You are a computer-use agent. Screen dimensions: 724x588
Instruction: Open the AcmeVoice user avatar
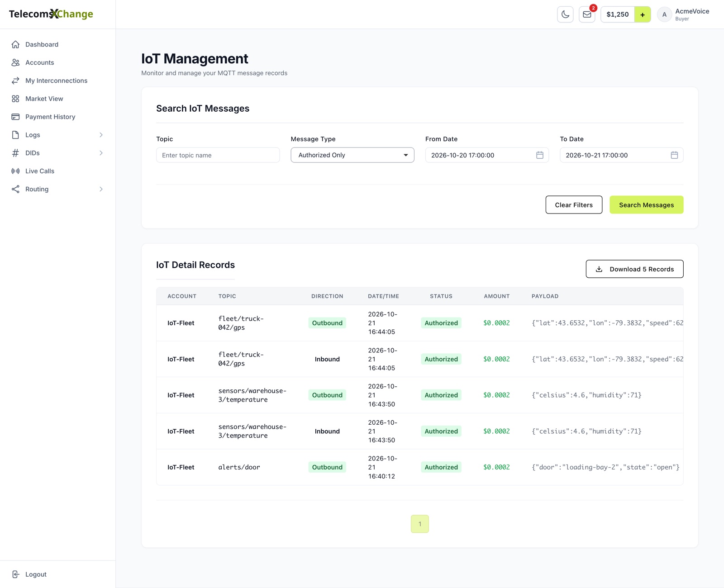pos(664,14)
